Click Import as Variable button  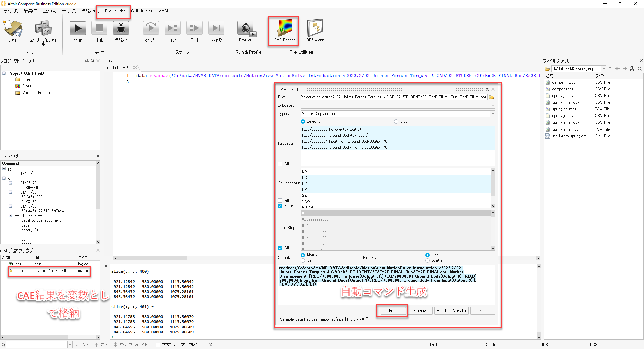click(451, 311)
